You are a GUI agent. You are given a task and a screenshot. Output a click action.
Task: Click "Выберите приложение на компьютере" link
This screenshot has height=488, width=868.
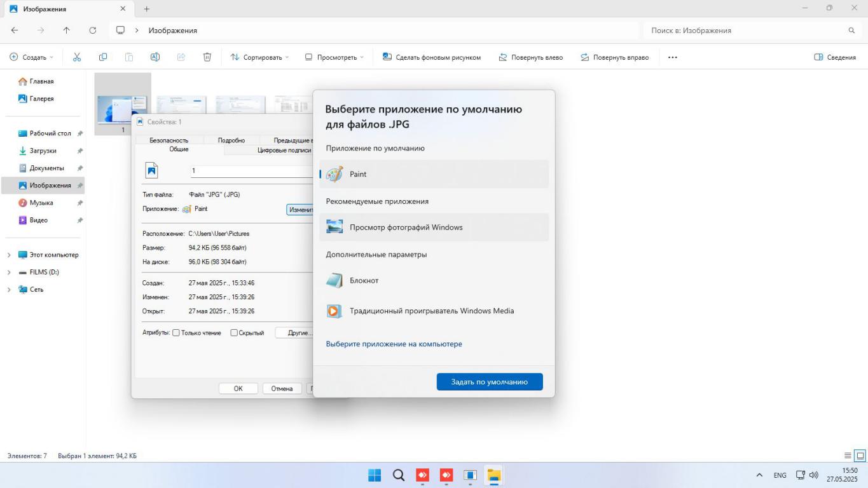pos(394,344)
